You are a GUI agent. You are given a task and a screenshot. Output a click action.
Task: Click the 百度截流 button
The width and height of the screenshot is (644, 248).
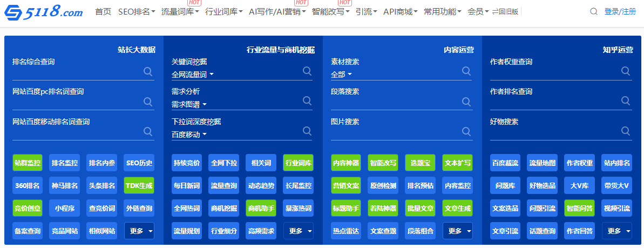click(x=505, y=163)
